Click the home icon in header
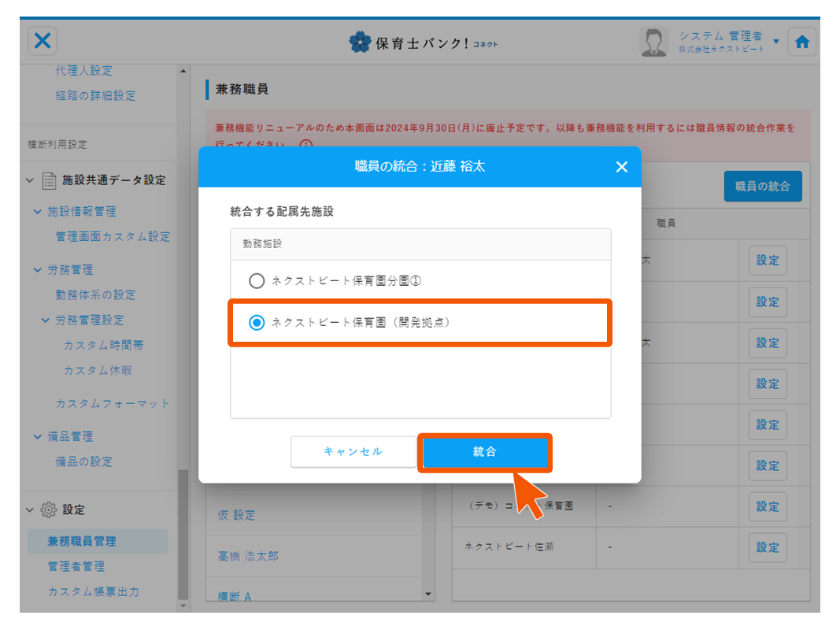840x630 pixels. [801, 43]
